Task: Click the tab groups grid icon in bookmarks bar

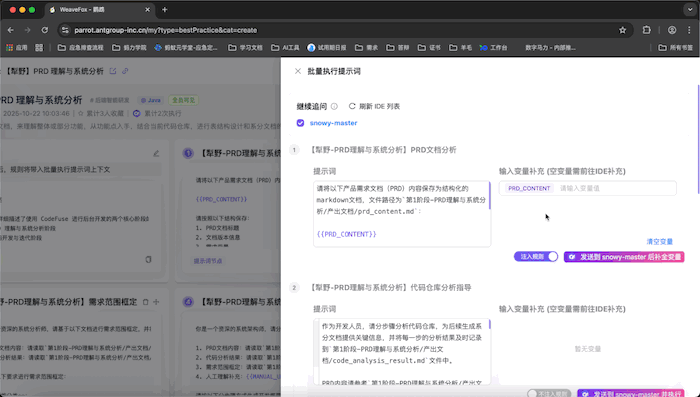Action: [39, 47]
